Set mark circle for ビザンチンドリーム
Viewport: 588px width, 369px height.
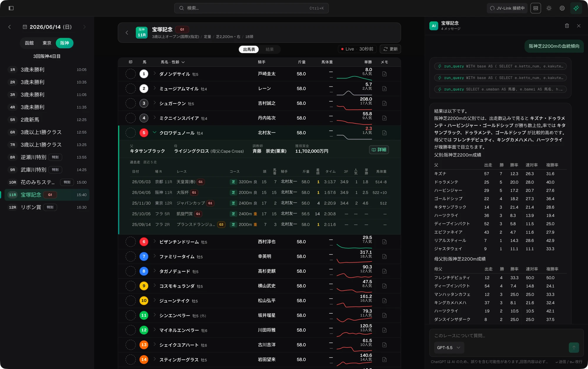coord(131,242)
